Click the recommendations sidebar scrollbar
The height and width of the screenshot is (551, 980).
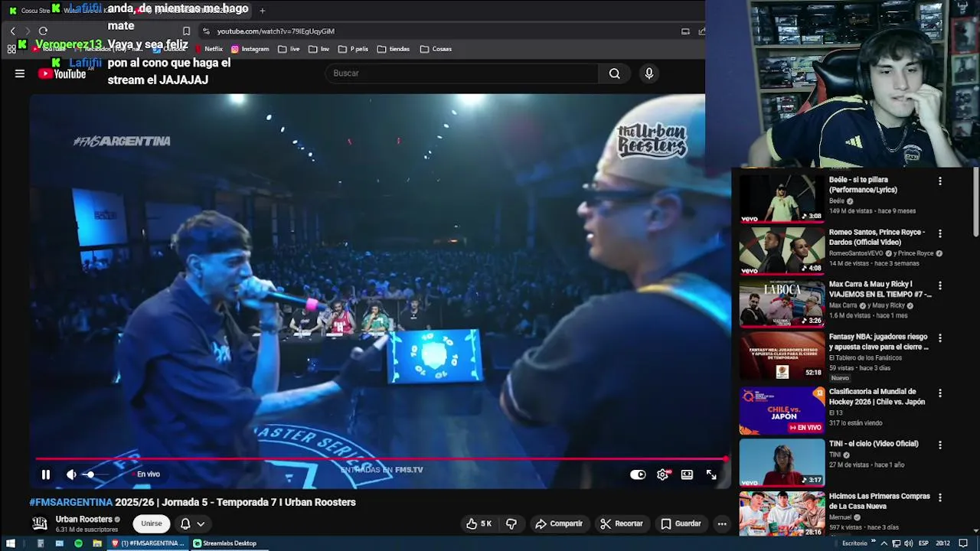click(975, 203)
